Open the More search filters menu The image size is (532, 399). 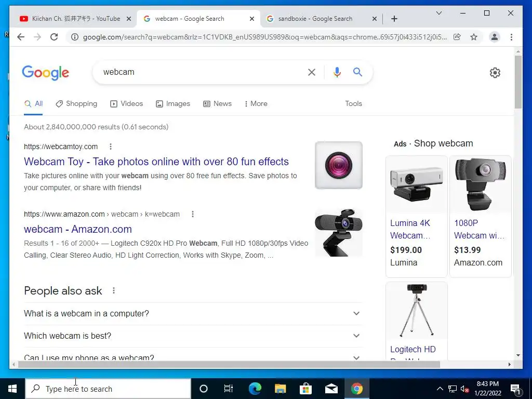click(256, 104)
